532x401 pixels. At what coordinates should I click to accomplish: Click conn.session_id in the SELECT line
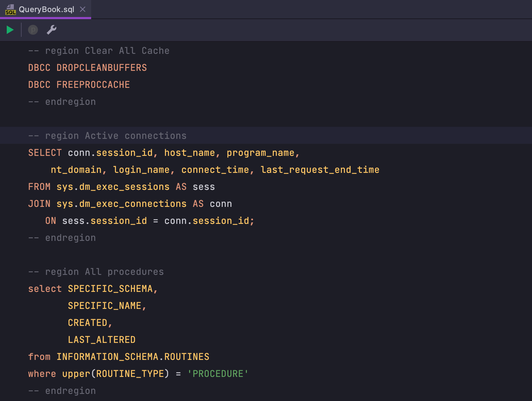110,153
